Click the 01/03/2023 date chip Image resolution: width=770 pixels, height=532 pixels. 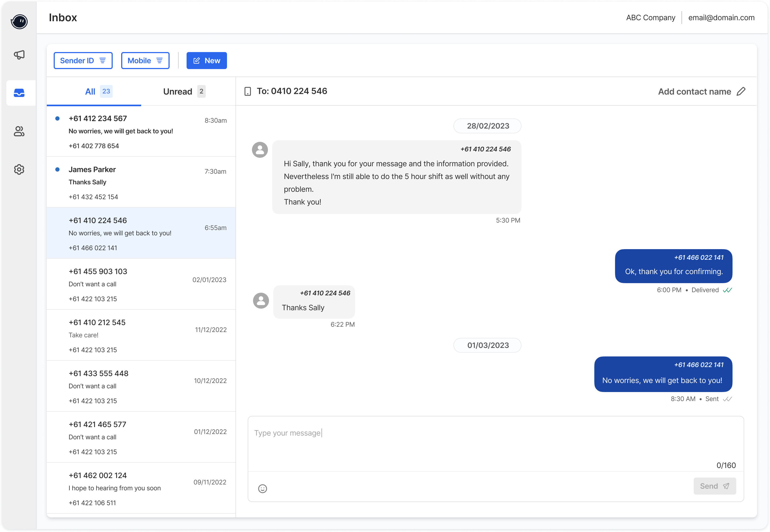(x=487, y=345)
